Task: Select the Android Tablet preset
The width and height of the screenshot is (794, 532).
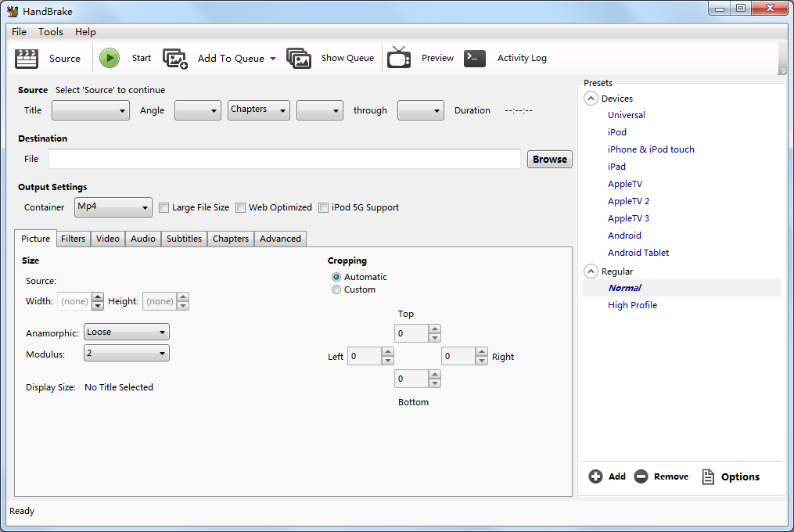Action: (638, 253)
